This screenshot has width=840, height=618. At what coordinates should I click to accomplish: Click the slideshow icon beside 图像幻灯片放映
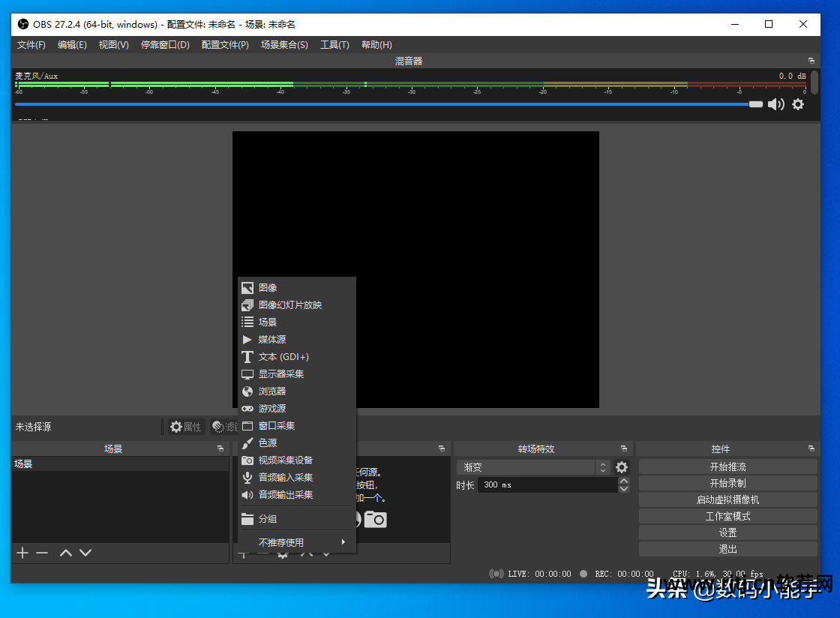click(247, 305)
